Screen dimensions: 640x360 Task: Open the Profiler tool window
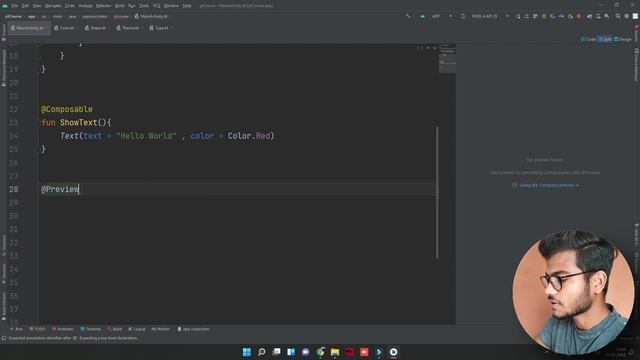coord(160,329)
